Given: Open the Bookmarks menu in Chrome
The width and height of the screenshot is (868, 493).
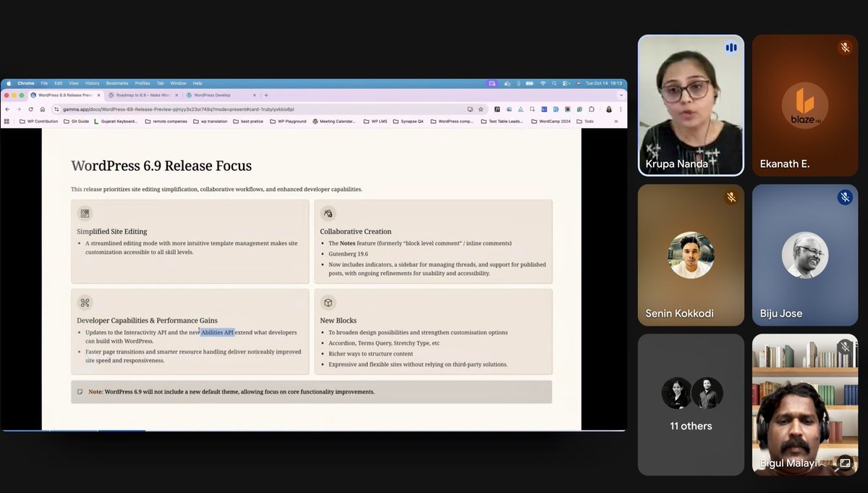Looking at the screenshot, I should [x=117, y=83].
